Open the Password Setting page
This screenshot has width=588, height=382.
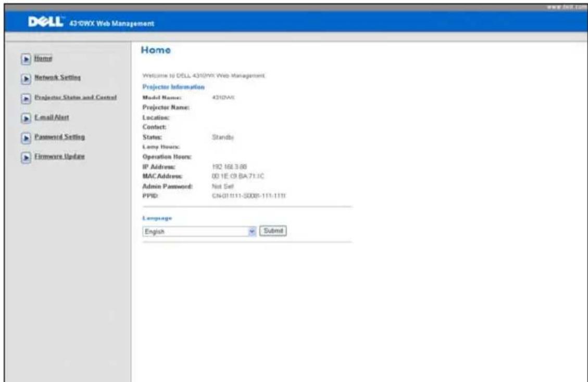(x=59, y=137)
